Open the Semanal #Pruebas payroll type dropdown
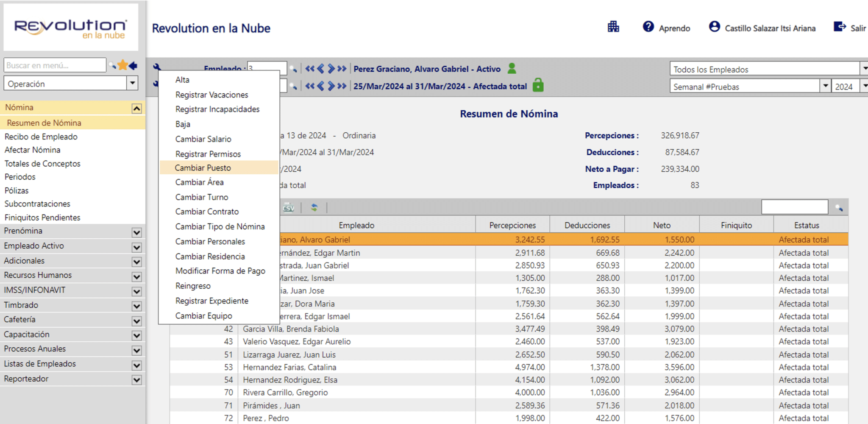 point(825,86)
